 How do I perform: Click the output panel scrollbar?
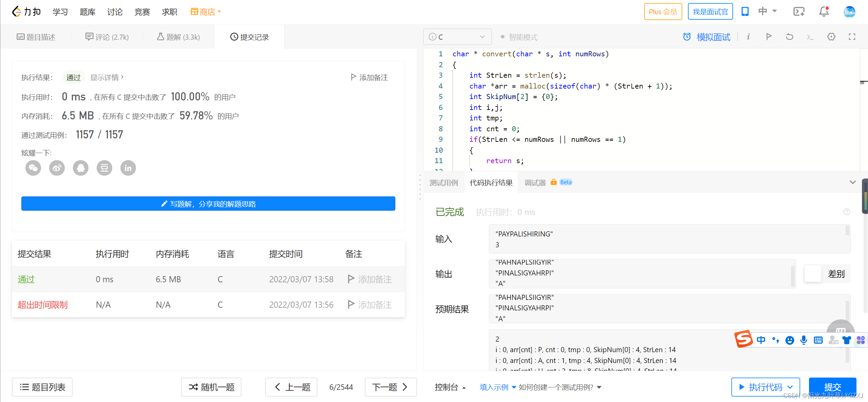point(793,275)
